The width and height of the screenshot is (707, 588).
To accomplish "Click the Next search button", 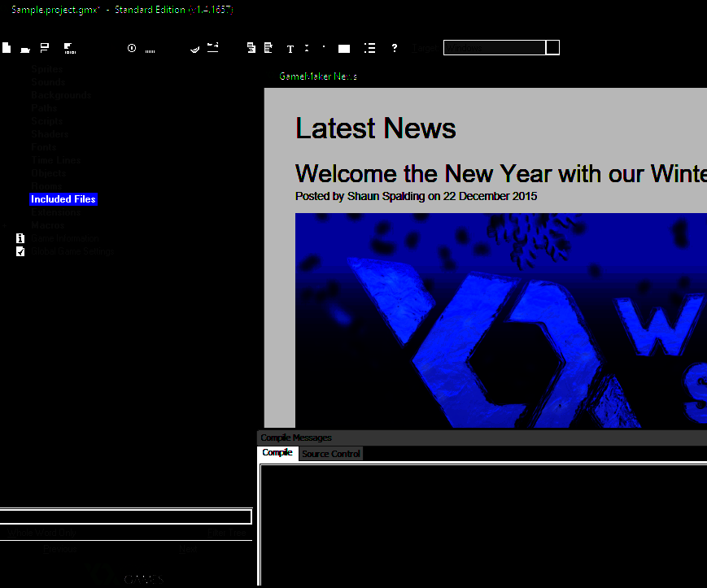I will pyautogui.click(x=188, y=549).
